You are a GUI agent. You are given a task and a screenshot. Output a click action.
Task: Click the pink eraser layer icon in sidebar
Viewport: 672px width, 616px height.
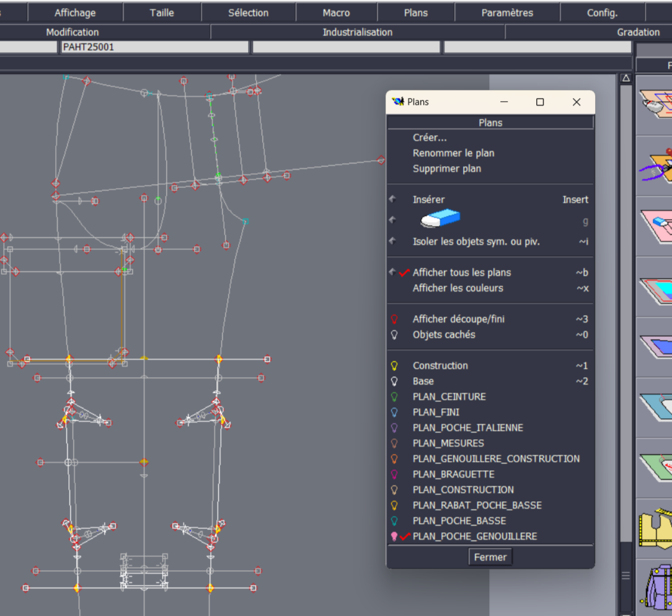[656, 226]
